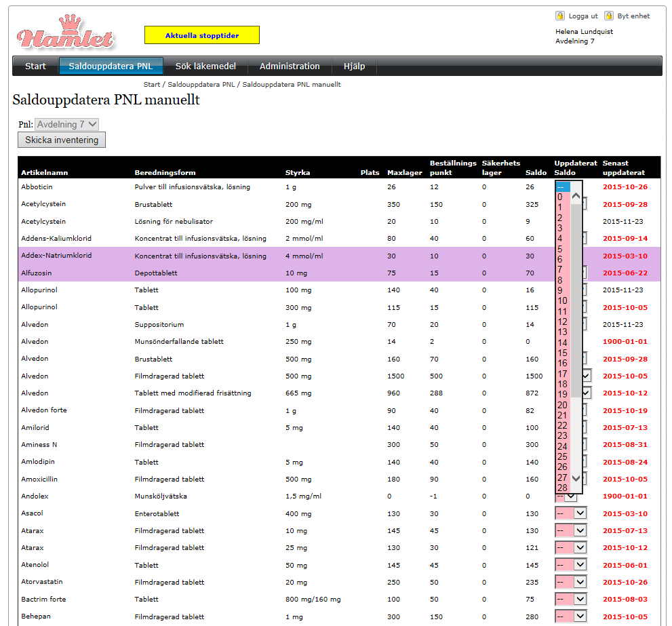The width and height of the screenshot is (672, 626).
Task: Click the dropdown list scrollbar thumb
Action: (576, 300)
